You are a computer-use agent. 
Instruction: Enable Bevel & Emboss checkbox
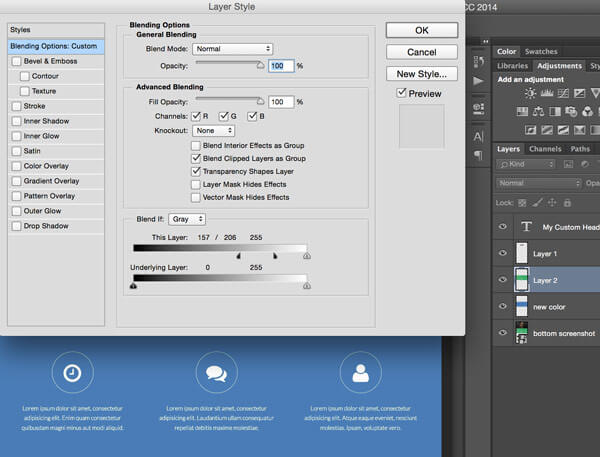pyautogui.click(x=16, y=61)
